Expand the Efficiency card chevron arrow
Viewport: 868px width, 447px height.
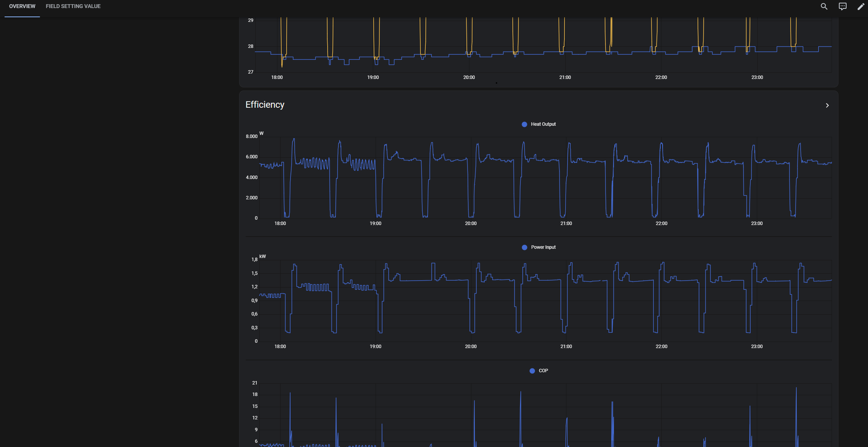(827, 105)
